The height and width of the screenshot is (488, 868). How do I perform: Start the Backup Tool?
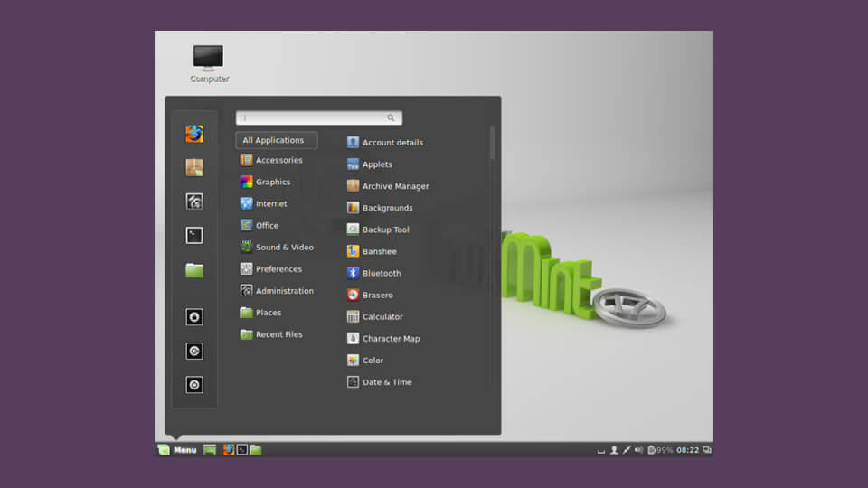click(378, 230)
